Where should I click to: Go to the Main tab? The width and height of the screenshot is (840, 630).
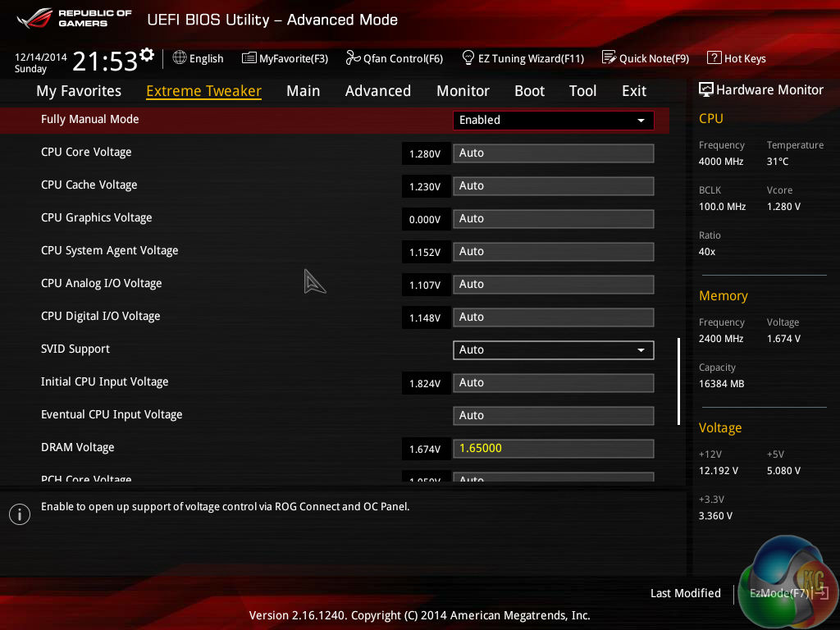tap(304, 91)
